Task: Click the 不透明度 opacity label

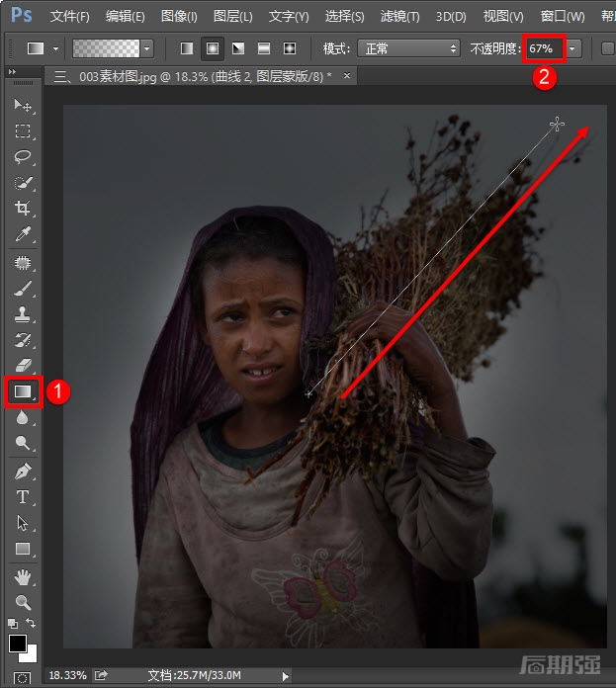Action: [x=495, y=48]
